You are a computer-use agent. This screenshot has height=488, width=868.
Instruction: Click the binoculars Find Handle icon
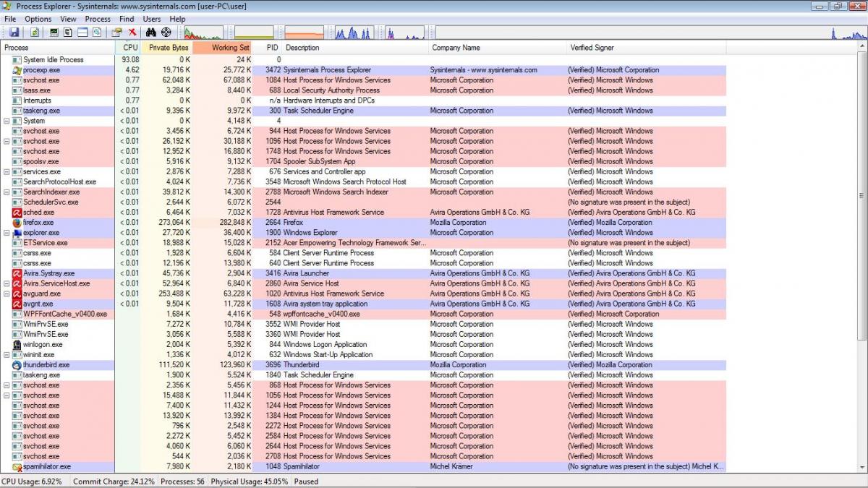151,33
